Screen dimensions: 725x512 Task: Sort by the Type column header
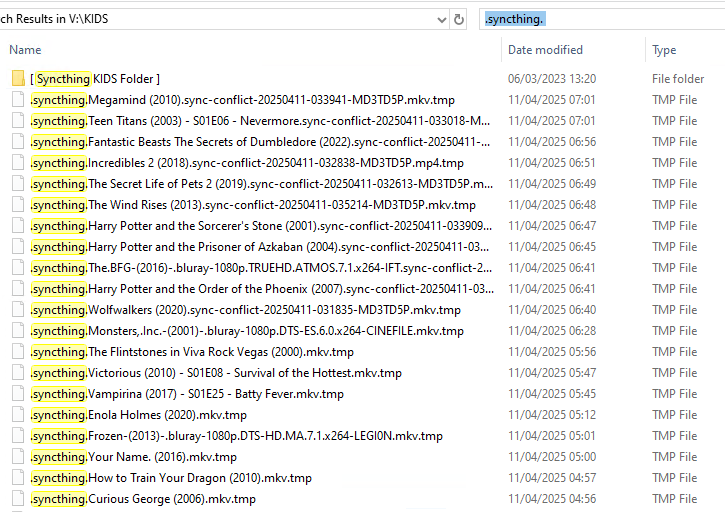point(664,49)
